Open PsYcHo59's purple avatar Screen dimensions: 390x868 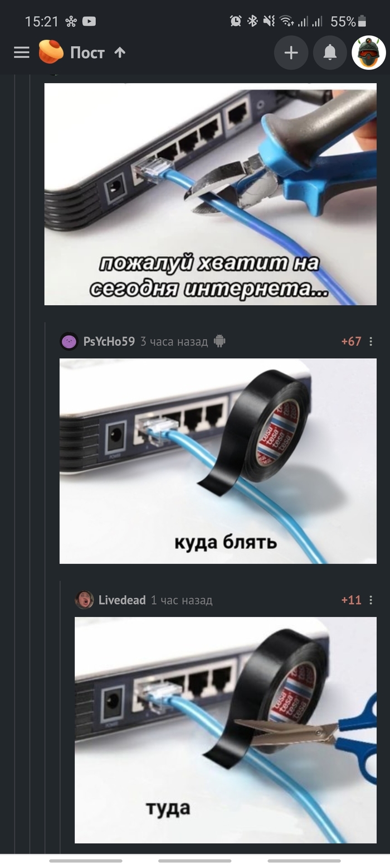coord(69,341)
